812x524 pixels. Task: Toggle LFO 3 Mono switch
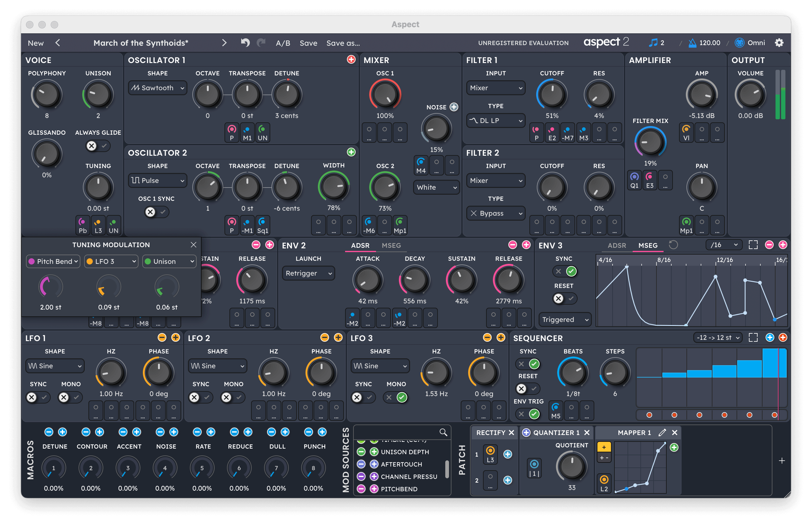pos(395,397)
